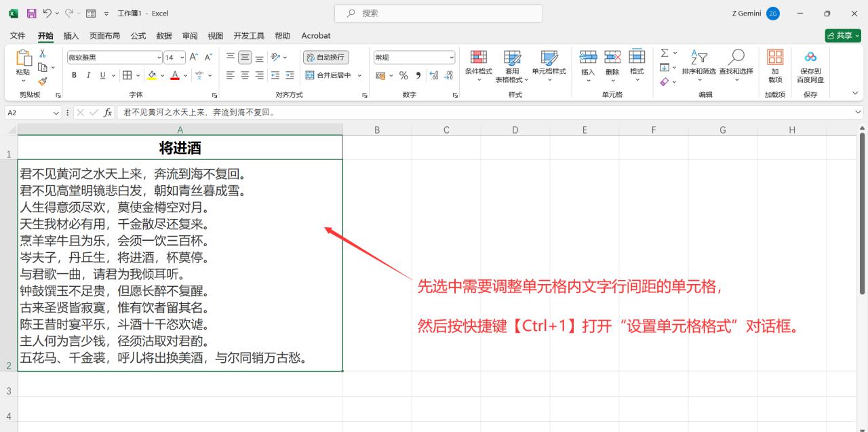
Task: Open the font size dropdown showing 14
Action: [x=182, y=58]
